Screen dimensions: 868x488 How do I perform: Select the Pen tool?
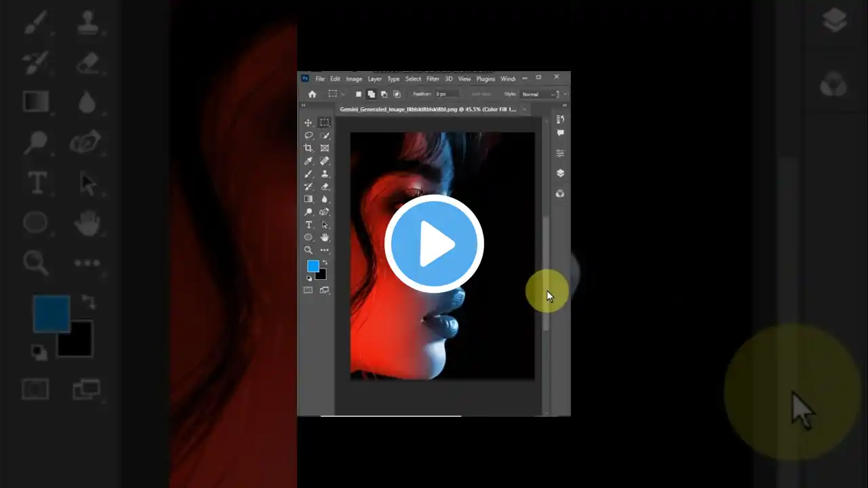click(x=325, y=211)
